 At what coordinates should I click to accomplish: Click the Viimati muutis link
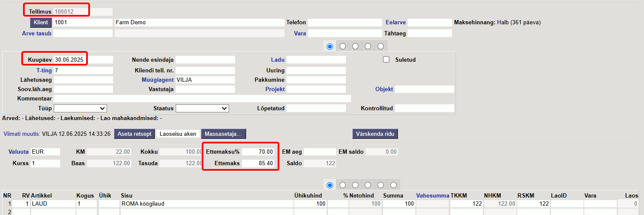(x=22, y=134)
